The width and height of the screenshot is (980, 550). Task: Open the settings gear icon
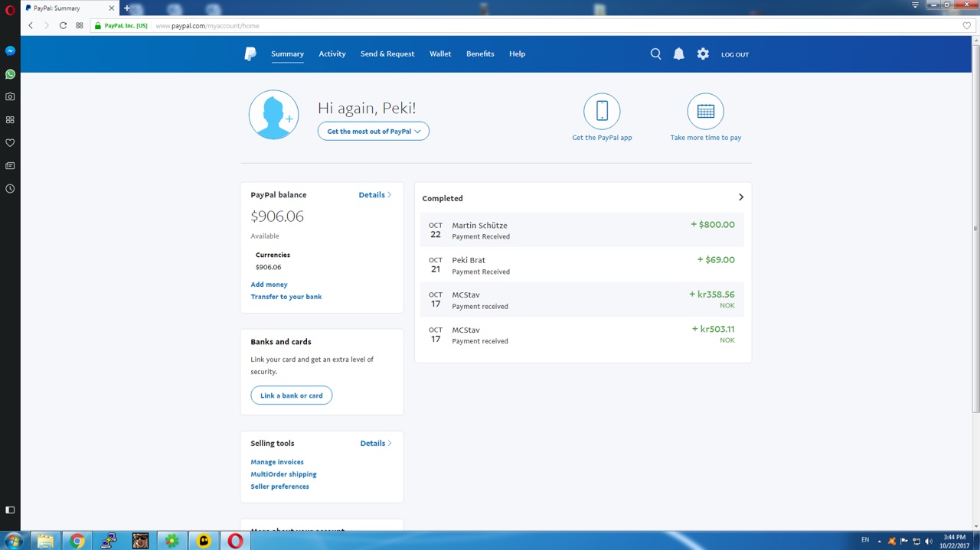[x=703, y=54]
